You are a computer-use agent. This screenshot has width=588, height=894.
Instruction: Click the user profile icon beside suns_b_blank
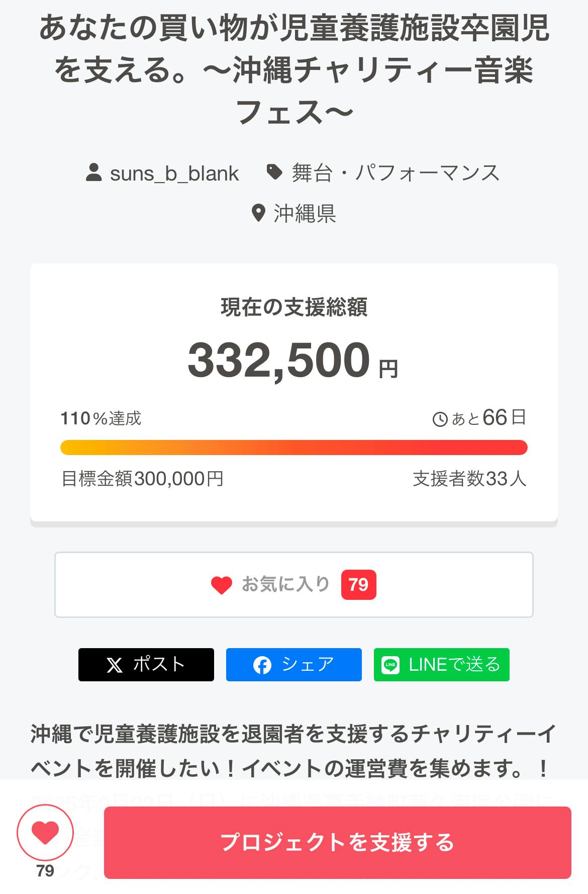(x=94, y=172)
